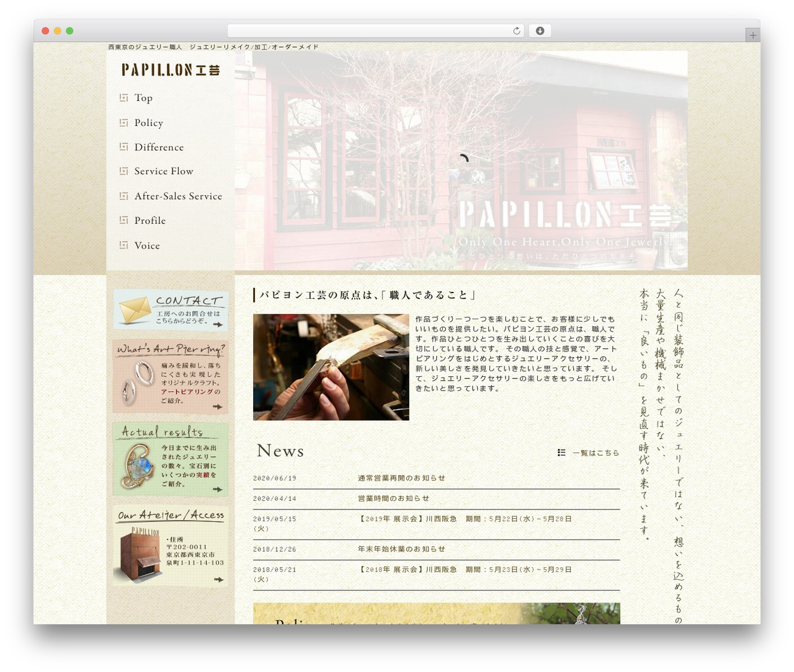
Task: Open the Actual results banner
Action: (x=171, y=459)
